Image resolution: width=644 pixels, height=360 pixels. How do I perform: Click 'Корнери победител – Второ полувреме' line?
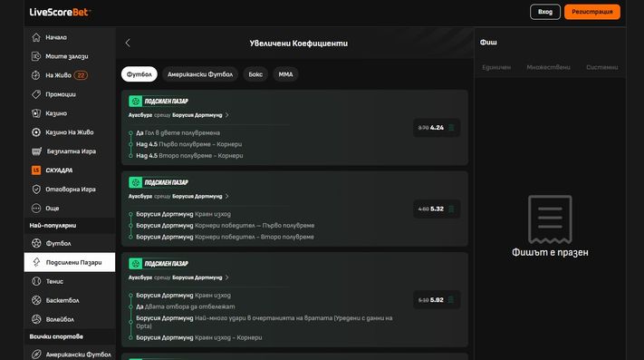(225, 237)
